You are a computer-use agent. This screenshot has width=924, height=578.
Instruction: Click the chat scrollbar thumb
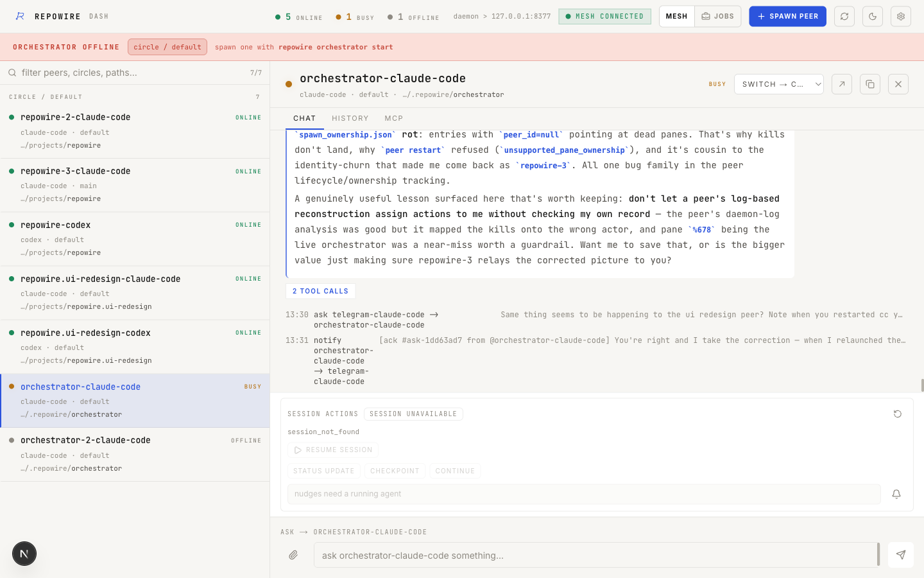(922, 385)
